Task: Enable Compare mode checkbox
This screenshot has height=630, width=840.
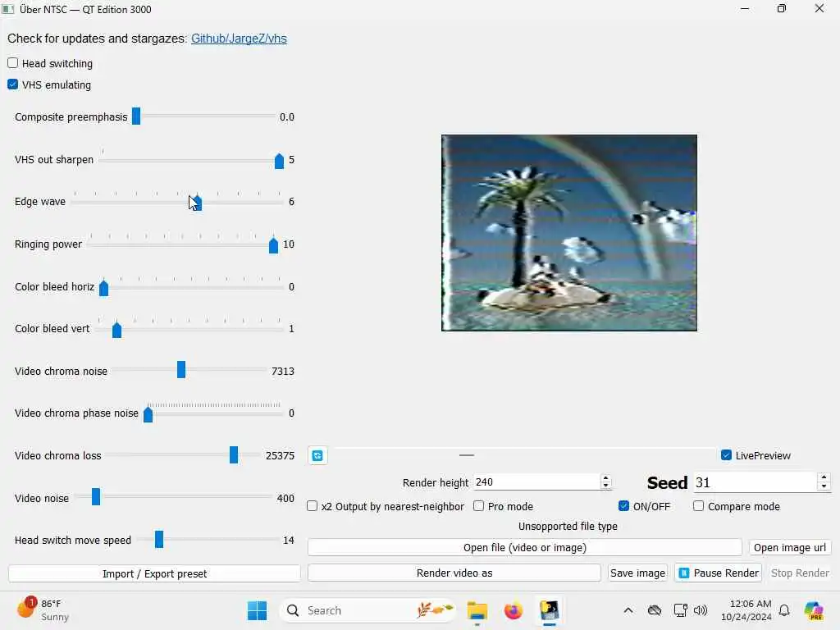Action: [698, 506]
